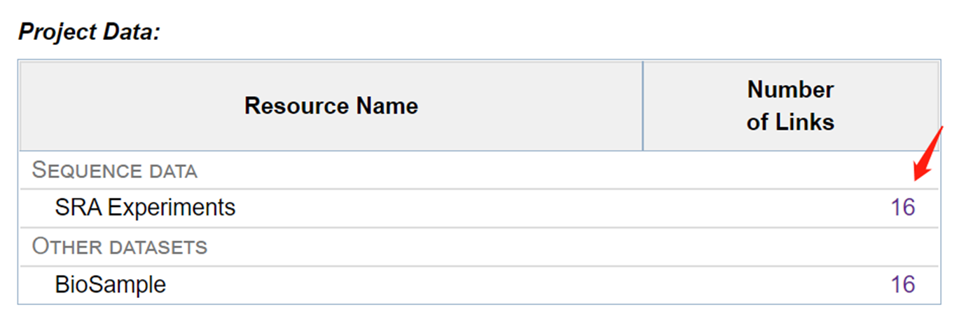Click the Number of Links column header
980x317 pixels.
(x=790, y=106)
